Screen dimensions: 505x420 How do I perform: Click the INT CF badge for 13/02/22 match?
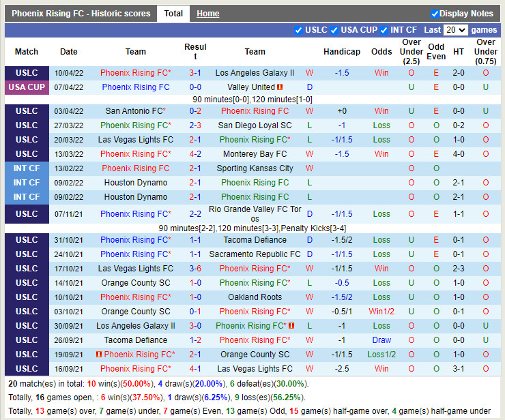27,168
